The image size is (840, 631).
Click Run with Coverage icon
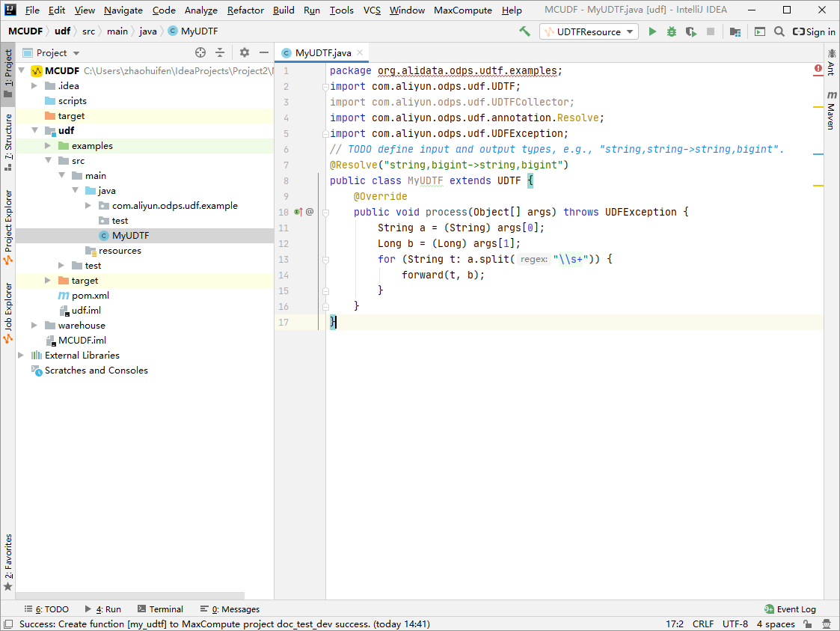[x=691, y=31]
